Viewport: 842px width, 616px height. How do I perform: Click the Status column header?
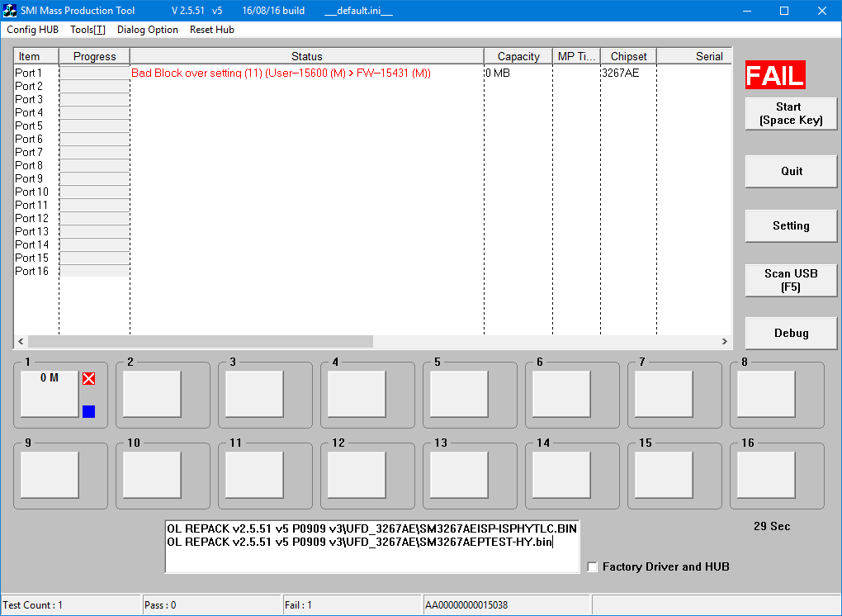tap(306, 56)
